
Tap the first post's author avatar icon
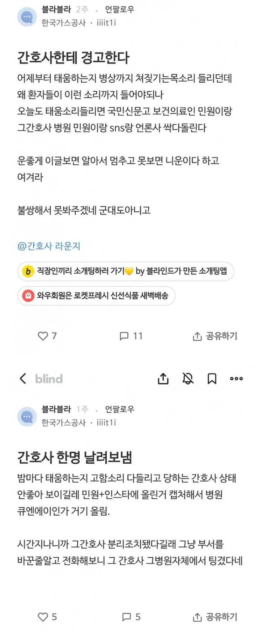click(x=27, y=17)
